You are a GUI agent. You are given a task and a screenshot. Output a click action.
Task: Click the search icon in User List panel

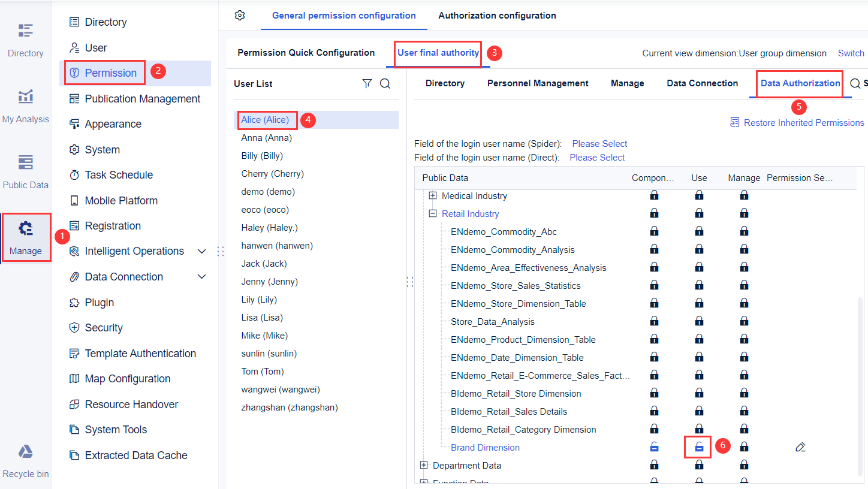point(385,83)
